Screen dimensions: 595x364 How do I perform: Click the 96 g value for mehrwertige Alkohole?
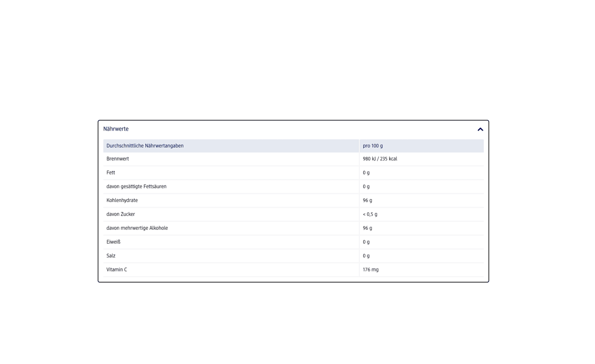(x=367, y=228)
